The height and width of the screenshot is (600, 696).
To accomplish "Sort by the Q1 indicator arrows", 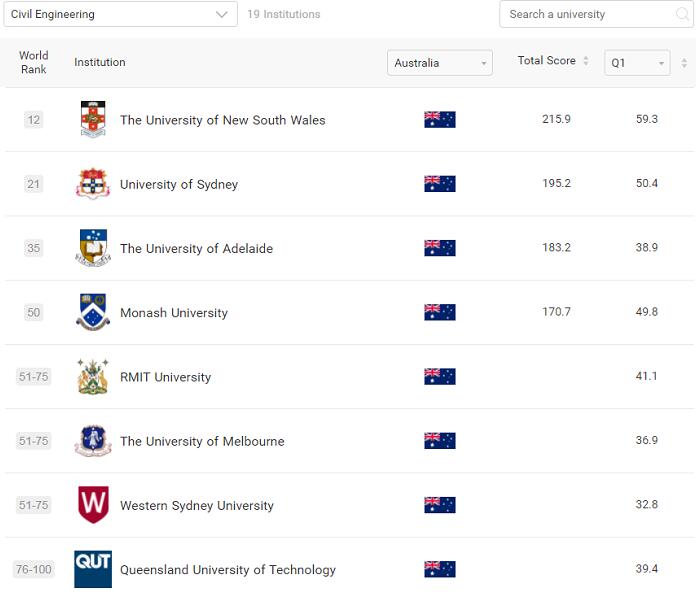I will [x=684, y=63].
